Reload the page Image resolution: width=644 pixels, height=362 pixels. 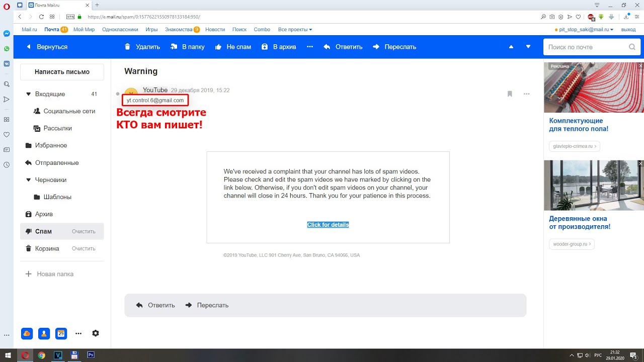41,17
